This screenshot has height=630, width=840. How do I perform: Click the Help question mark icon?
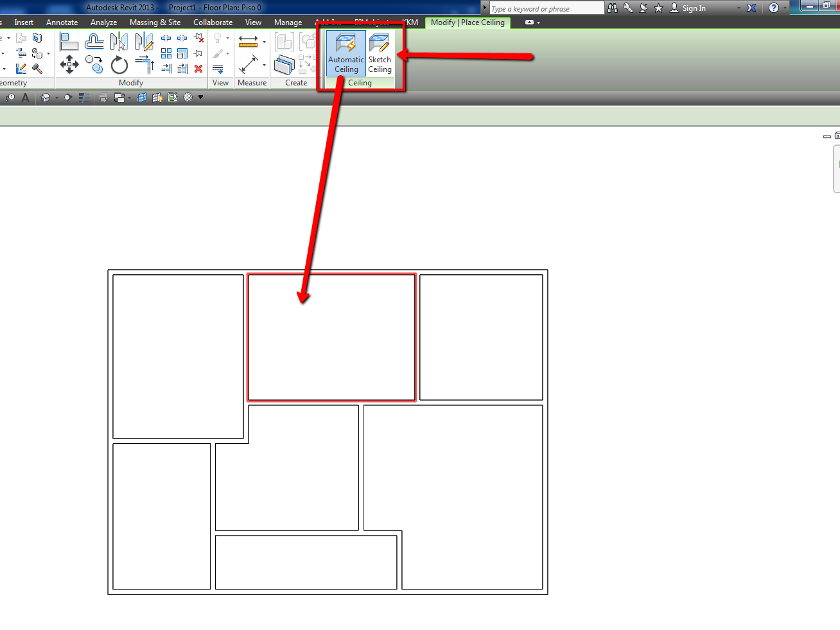774,8
